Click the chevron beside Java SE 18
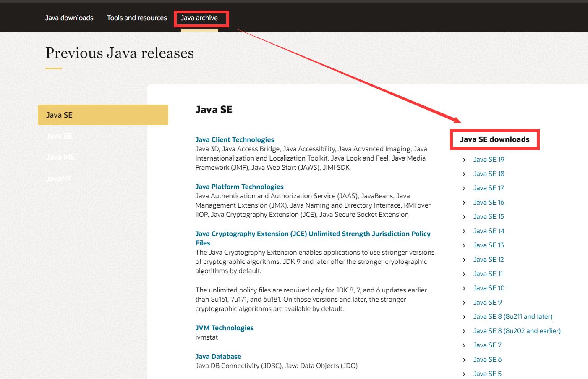Screen dimensions: 588x379 tap(464, 174)
